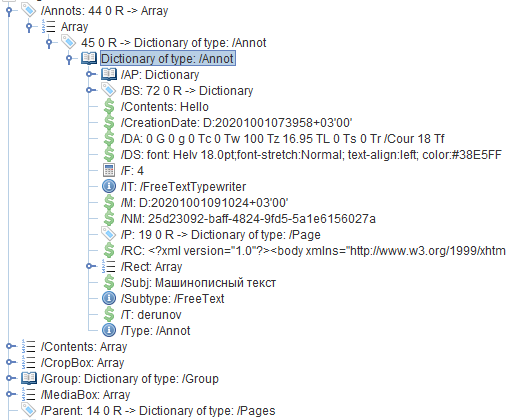Select the /Rect: Array row
The image size is (506, 420).
coord(152,267)
